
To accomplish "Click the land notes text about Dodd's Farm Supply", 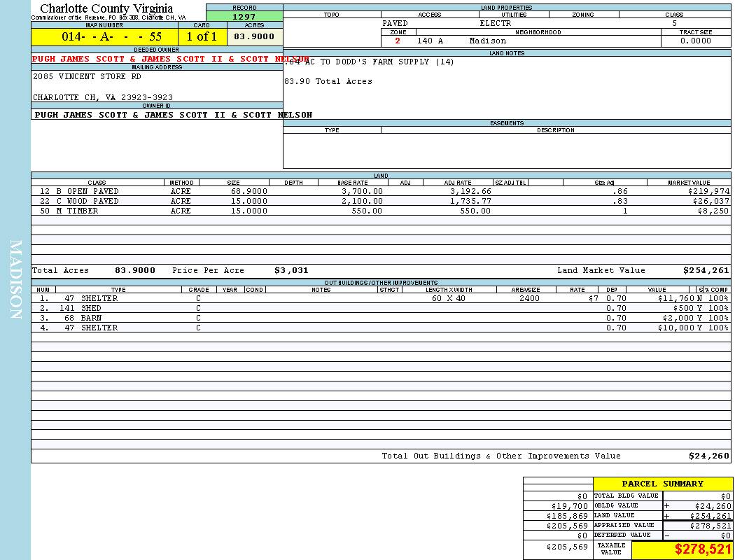I will click(371, 62).
